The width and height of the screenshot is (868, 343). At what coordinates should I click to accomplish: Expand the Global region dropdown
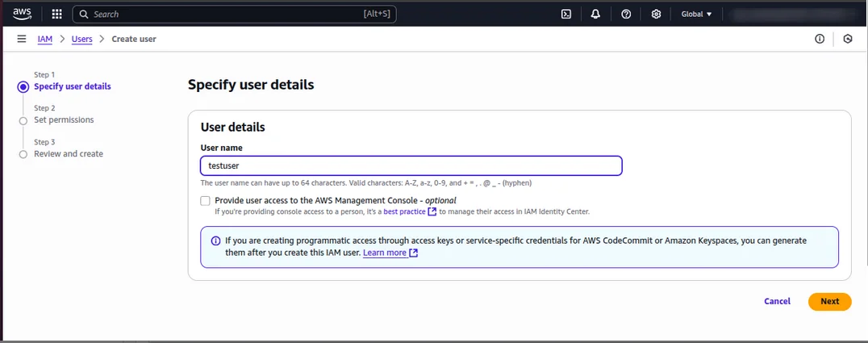point(696,14)
